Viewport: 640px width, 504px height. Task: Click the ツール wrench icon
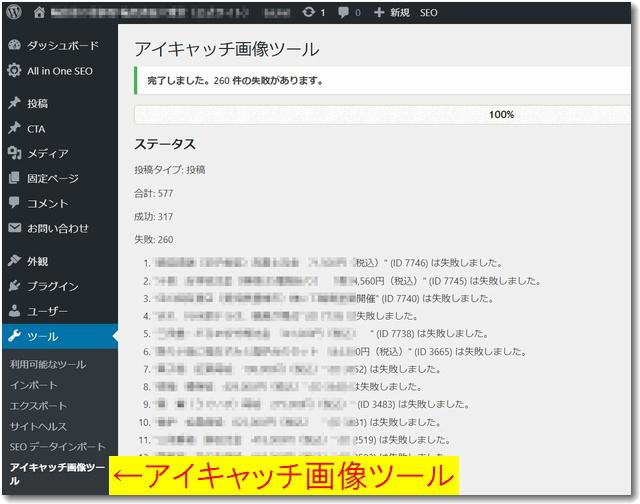click(14, 336)
